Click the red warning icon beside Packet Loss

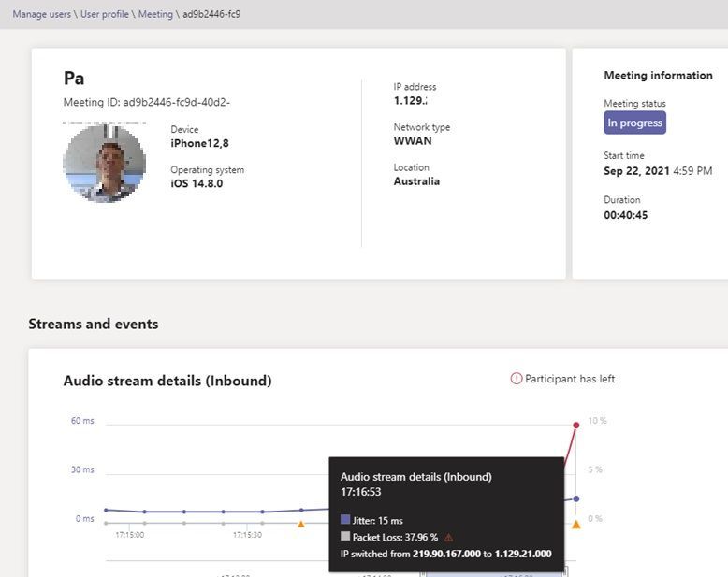point(448,538)
